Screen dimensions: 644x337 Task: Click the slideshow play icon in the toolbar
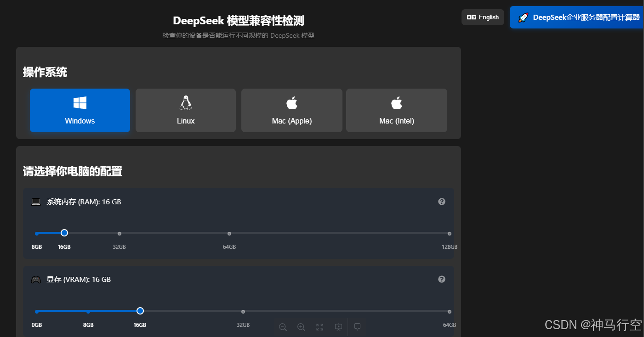(x=338, y=327)
